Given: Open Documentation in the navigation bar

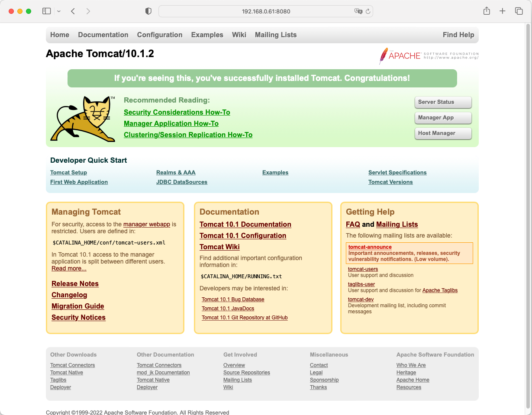Looking at the screenshot, I should point(103,35).
